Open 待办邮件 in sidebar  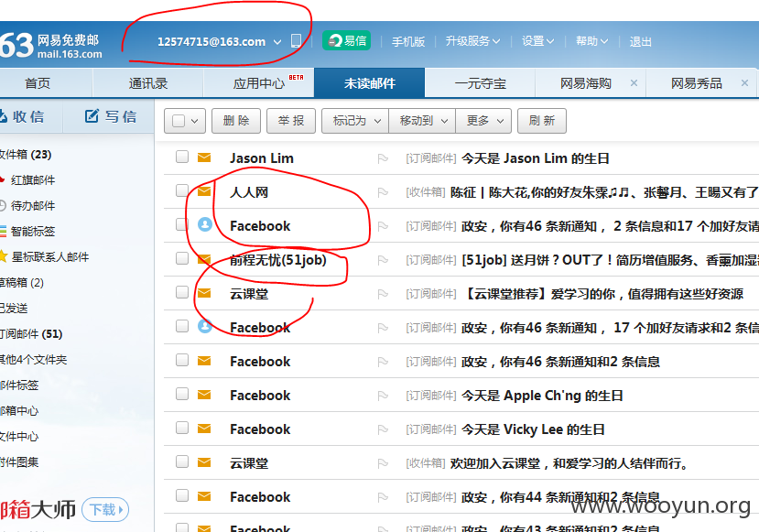pos(32,206)
